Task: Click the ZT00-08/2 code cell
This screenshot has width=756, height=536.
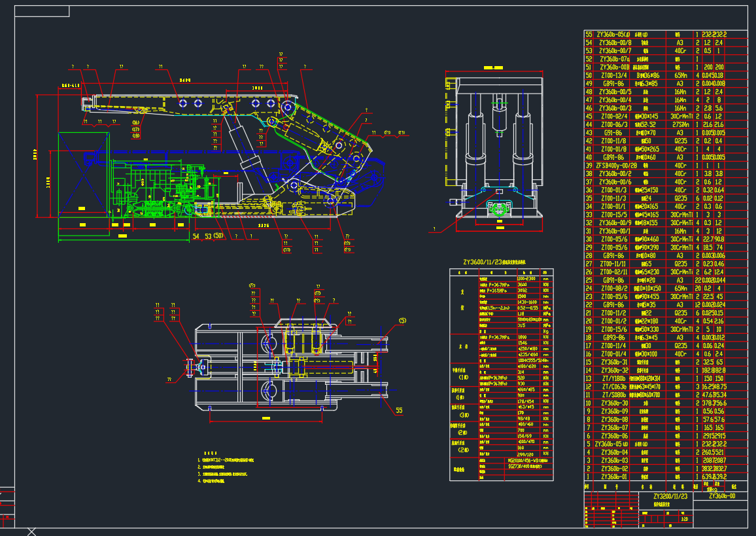Action: click(x=614, y=289)
